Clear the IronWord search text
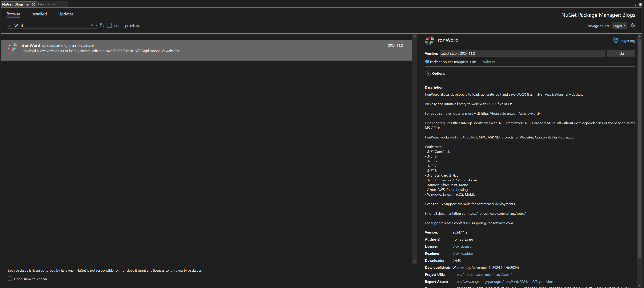The image size is (644, 288). point(92,26)
